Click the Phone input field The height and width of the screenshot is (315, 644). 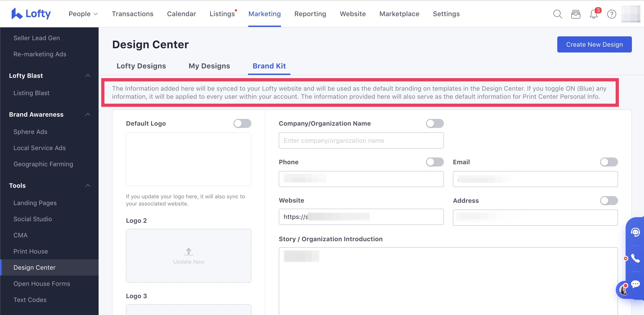361,179
